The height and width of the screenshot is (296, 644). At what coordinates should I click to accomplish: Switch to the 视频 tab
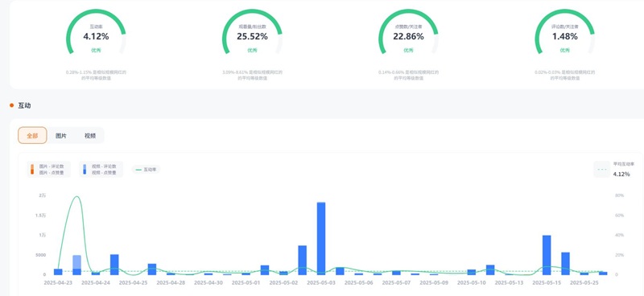90,136
